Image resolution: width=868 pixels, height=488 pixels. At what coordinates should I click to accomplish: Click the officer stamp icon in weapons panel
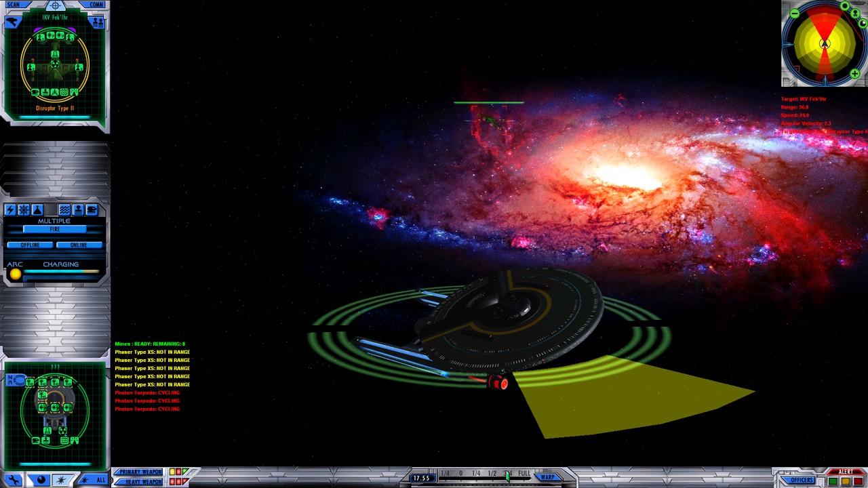click(78, 209)
